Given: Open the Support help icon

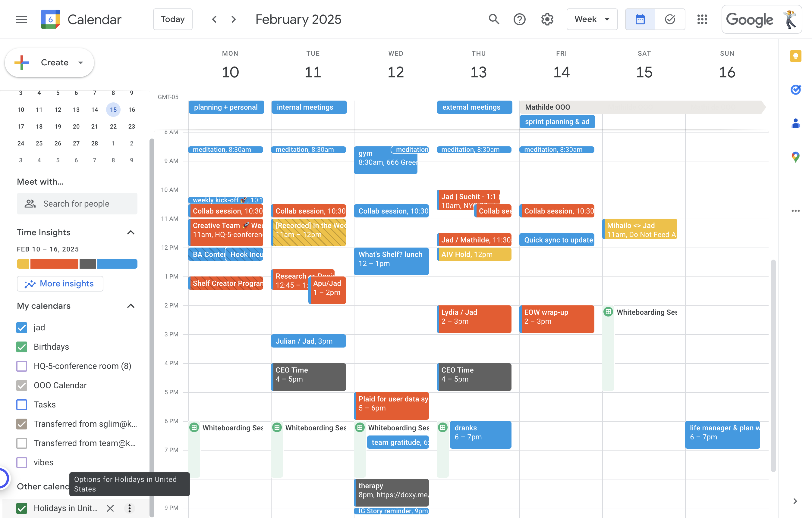Looking at the screenshot, I should [519, 19].
